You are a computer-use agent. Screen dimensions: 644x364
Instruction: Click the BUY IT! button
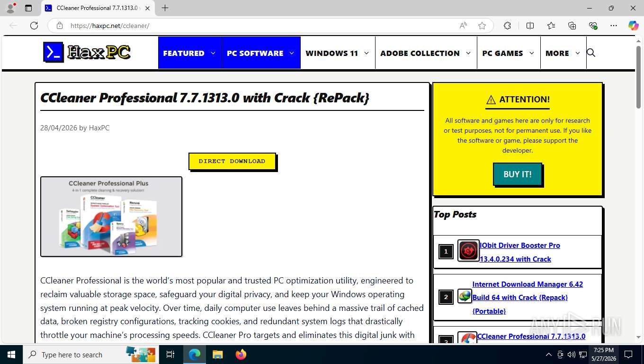(517, 174)
